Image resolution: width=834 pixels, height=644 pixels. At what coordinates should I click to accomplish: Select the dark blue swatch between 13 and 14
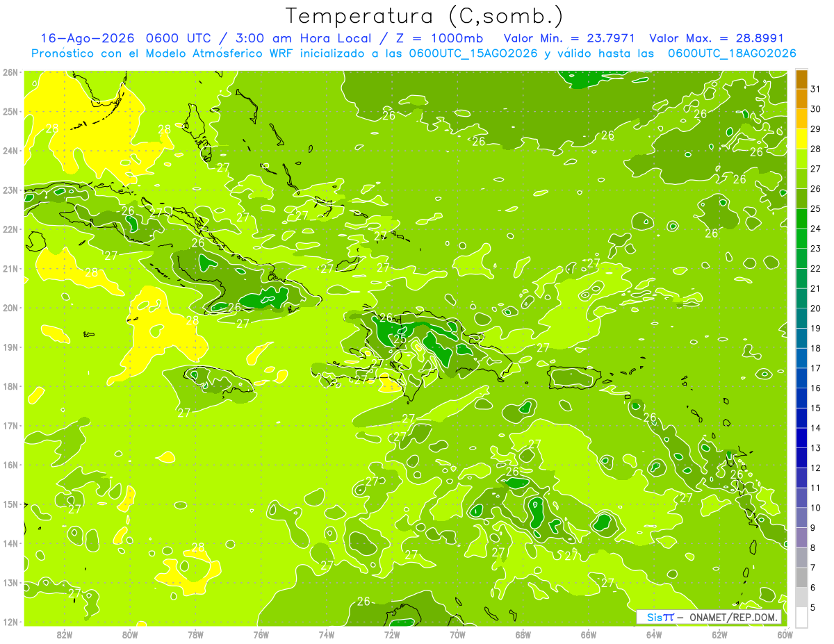tap(801, 438)
